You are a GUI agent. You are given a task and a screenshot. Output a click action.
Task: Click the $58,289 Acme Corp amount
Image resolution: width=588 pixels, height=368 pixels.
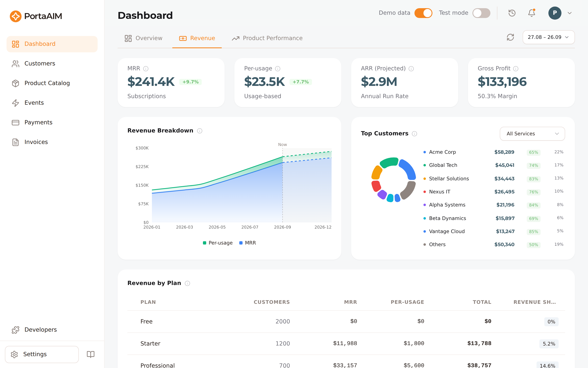click(x=504, y=152)
